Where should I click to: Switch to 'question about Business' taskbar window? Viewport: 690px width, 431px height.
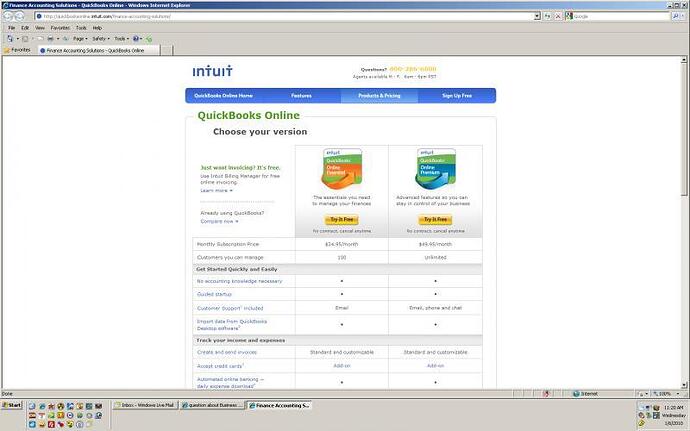[x=212, y=405]
